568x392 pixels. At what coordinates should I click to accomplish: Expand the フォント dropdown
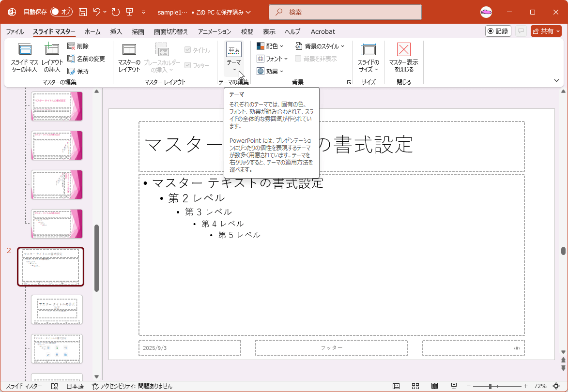(x=271, y=59)
